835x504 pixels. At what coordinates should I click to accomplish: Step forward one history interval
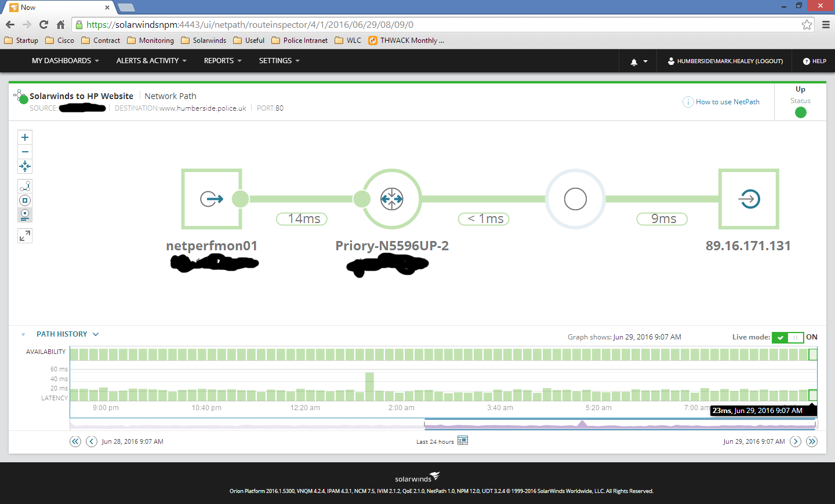(x=796, y=441)
